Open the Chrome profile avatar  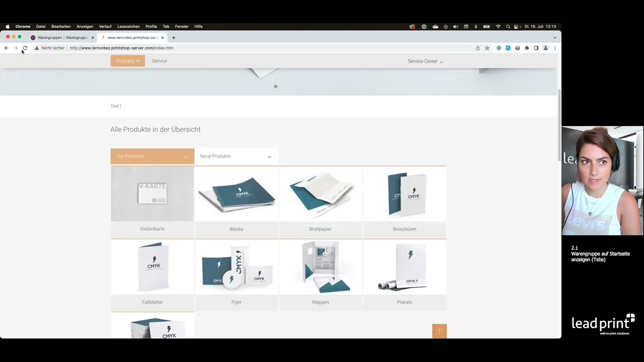[x=545, y=48]
